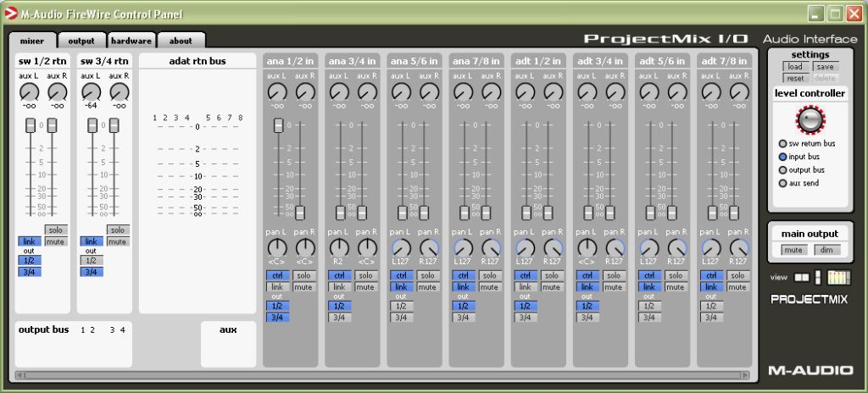Click the level controller knob
Screen dimensions: 868x393
[810, 119]
